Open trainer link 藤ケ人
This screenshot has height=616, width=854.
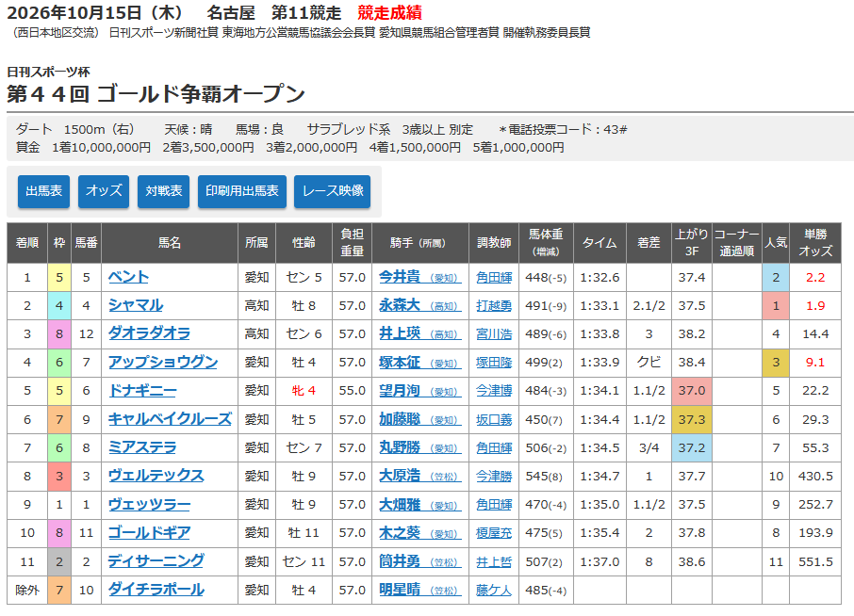pos(494,590)
